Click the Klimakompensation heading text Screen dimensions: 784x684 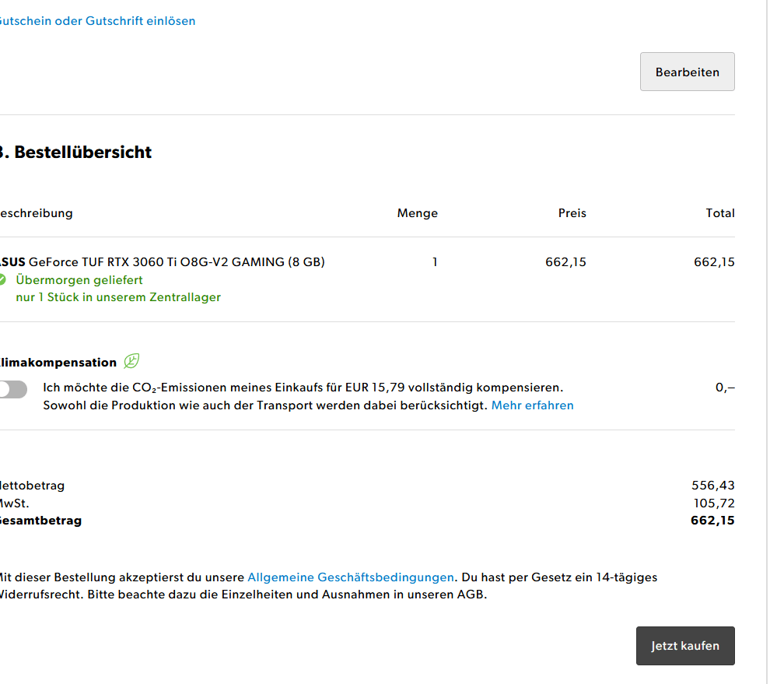point(58,363)
